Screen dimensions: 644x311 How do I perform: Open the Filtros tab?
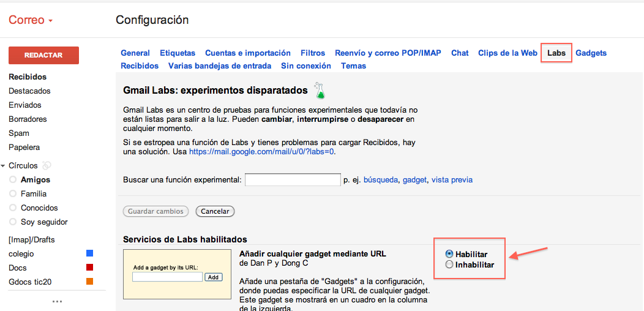click(x=313, y=53)
